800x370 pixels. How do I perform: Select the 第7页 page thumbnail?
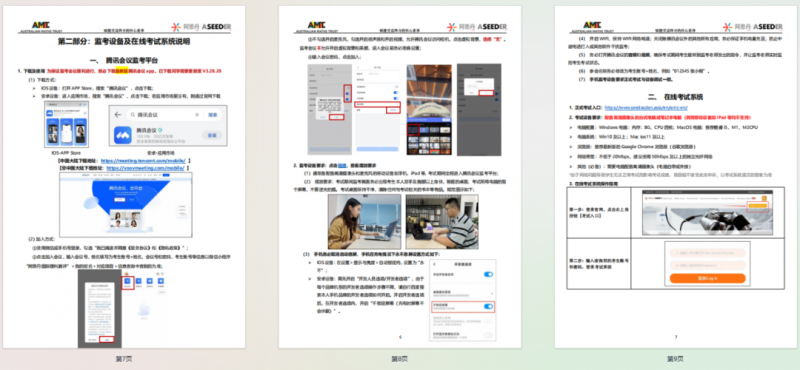[124, 177]
